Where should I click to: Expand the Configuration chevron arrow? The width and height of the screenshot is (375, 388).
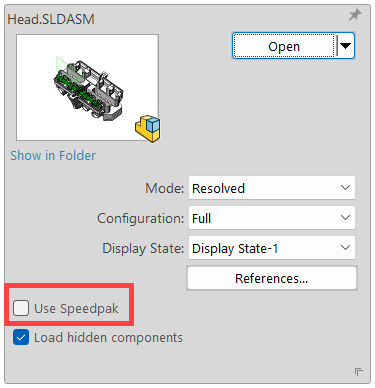coord(346,218)
